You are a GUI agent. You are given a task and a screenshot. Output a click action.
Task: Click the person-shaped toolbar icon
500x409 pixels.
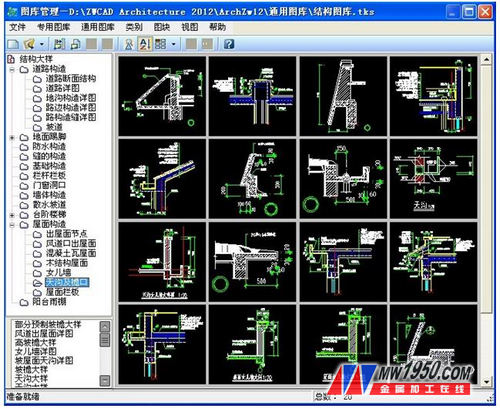pos(129,44)
